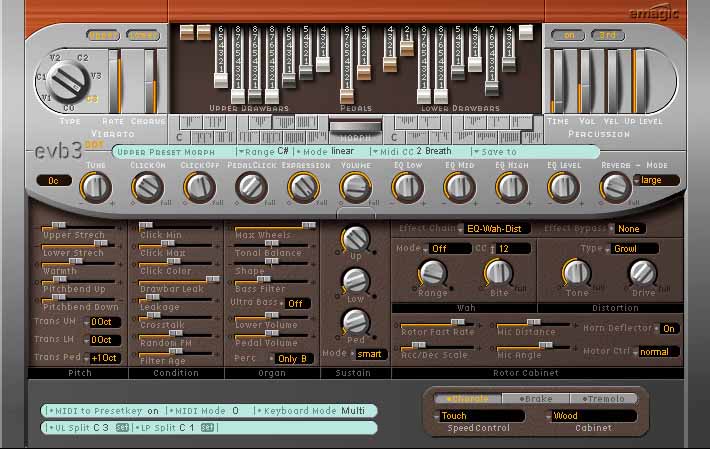Click the EQ Low knob
Viewport: 710px width, 449px height.
coord(408,187)
